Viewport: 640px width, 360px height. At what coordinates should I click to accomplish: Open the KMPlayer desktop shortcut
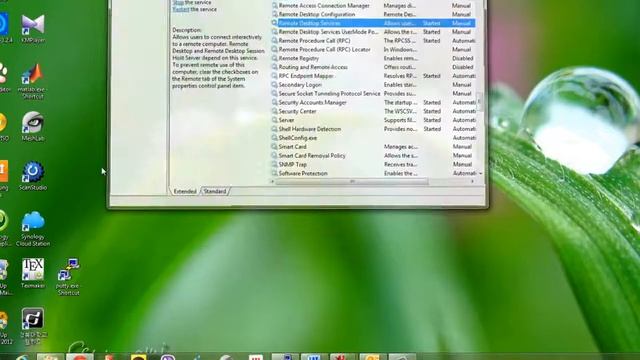click(x=33, y=28)
